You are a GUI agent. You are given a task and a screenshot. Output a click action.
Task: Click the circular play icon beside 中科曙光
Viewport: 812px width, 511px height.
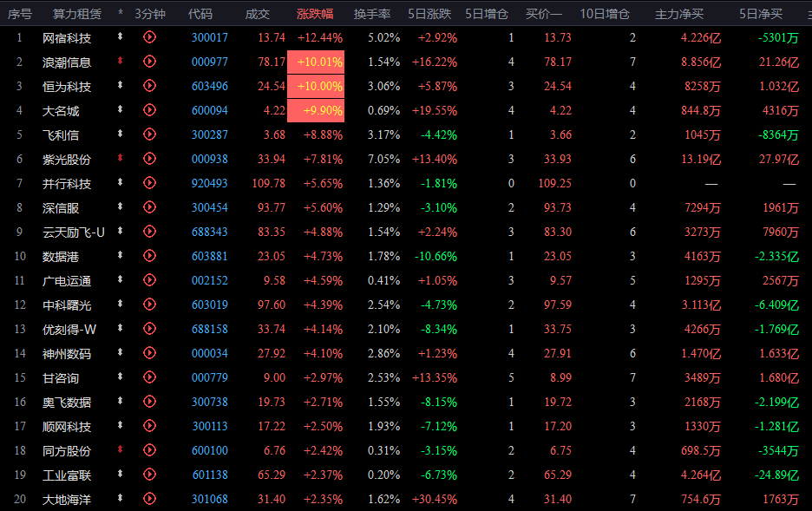pyautogui.click(x=149, y=305)
